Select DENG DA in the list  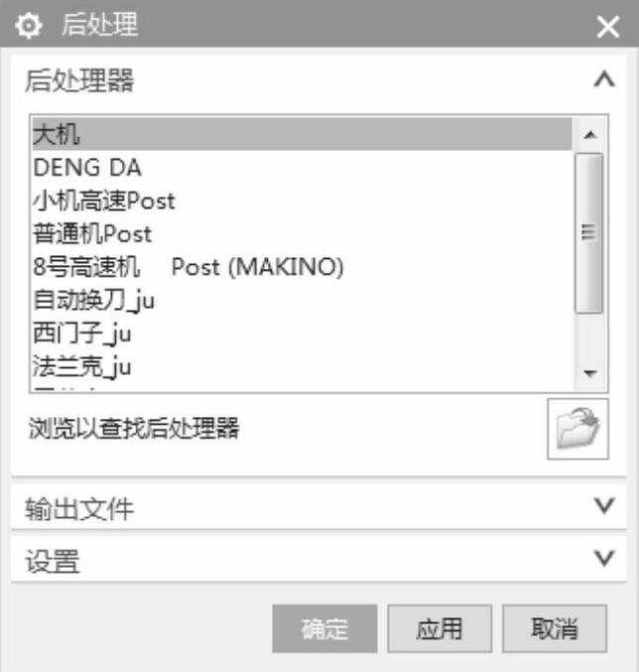pyautogui.click(x=303, y=168)
